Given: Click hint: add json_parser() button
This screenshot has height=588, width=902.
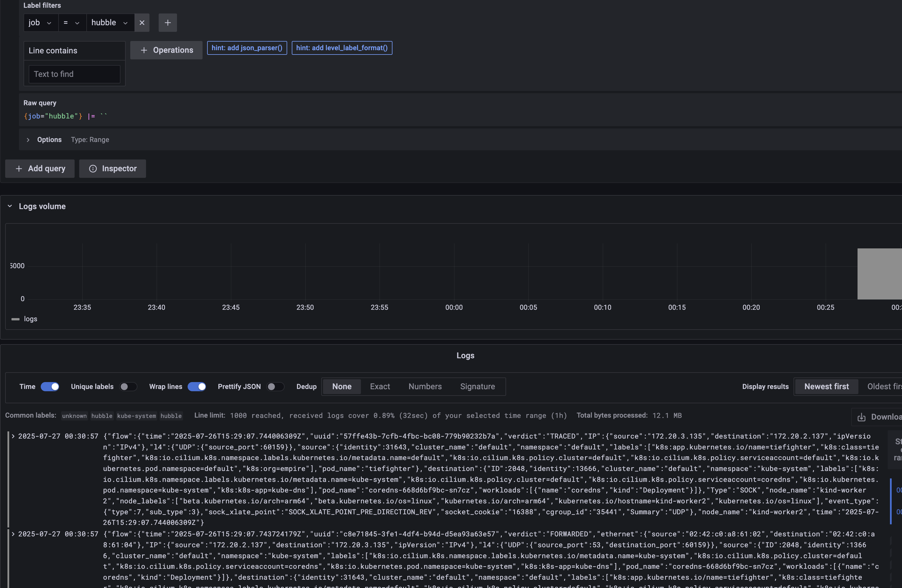Looking at the screenshot, I should [247, 48].
